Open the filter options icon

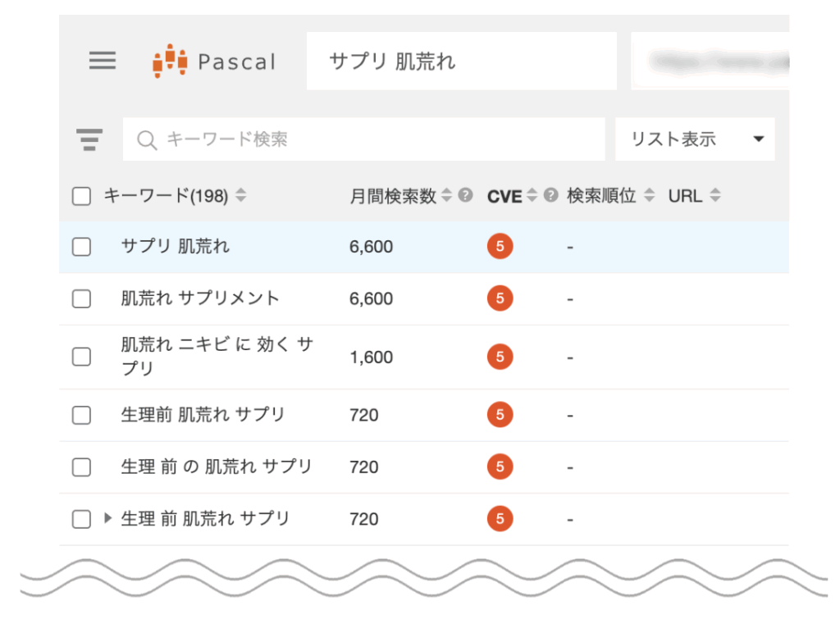coord(89,139)
